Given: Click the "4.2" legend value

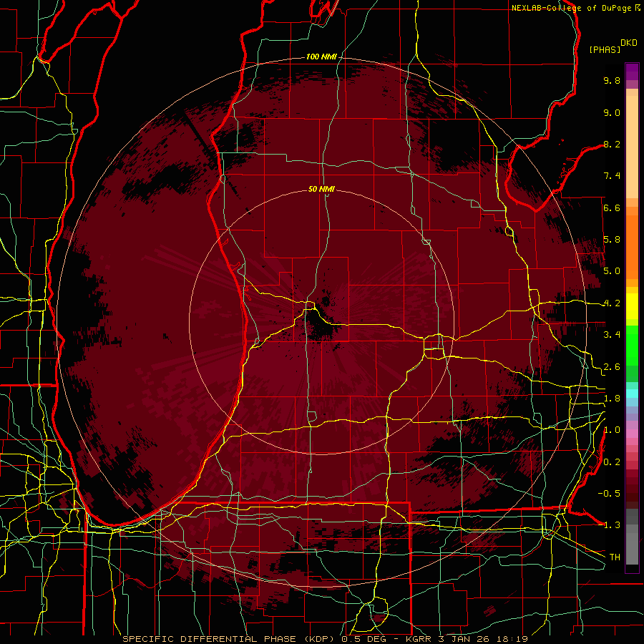Looking at the screenshot, I should [612, 303].
